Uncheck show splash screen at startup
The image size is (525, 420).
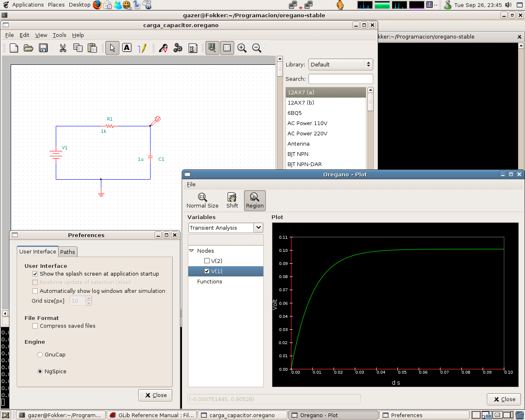click(35, 274)
